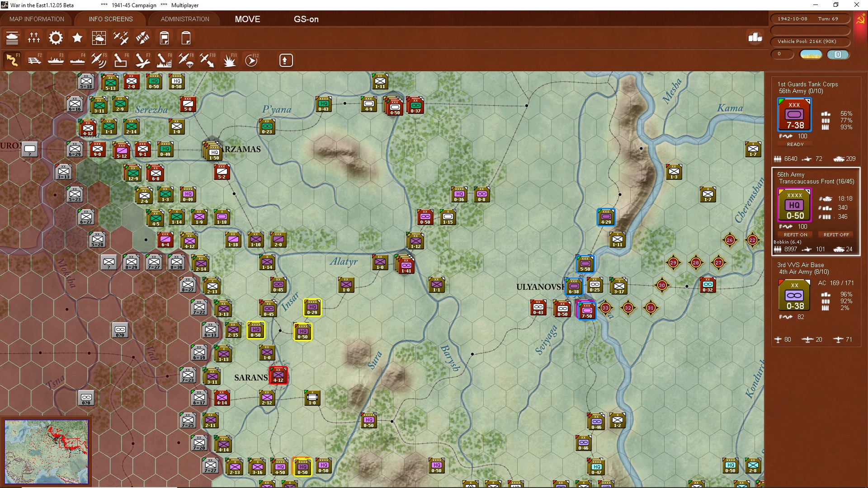Select the F2 rail movement mode
This screenshot has width=868, height=488.
pyautogui.click(x=34, y=60)
